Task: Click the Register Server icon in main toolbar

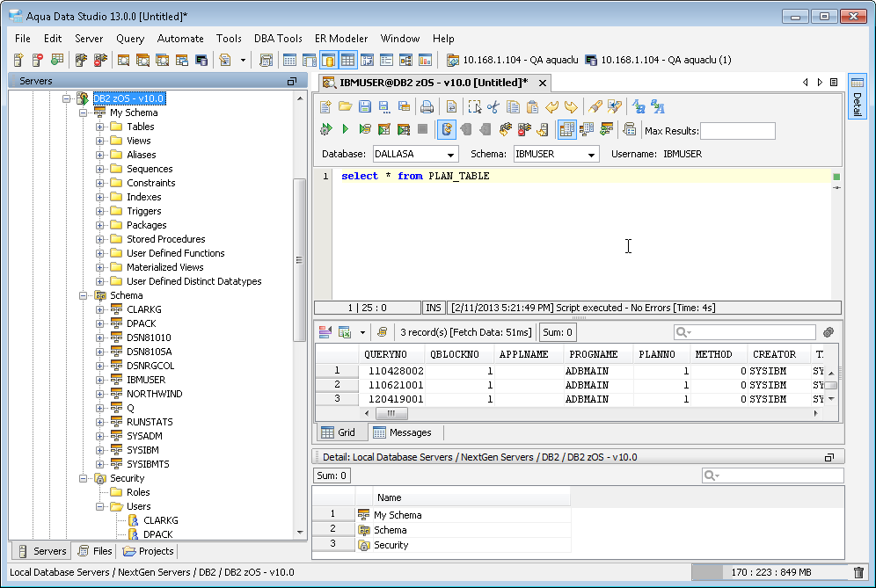Action: pos(18,60)
